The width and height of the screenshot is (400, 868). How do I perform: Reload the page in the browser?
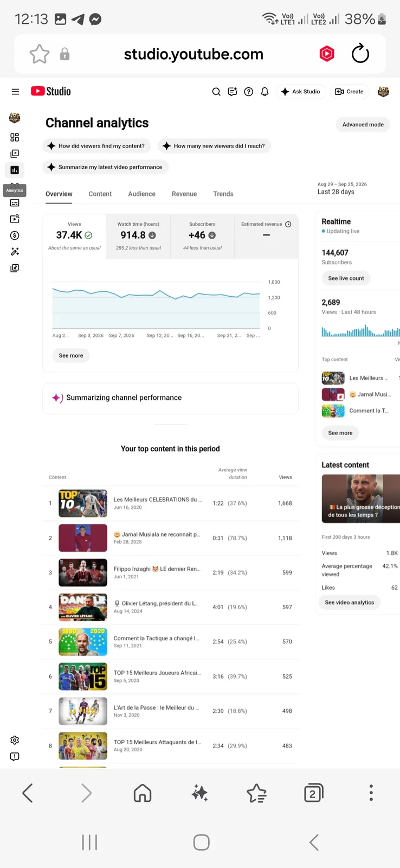click(x=360, y=54)
